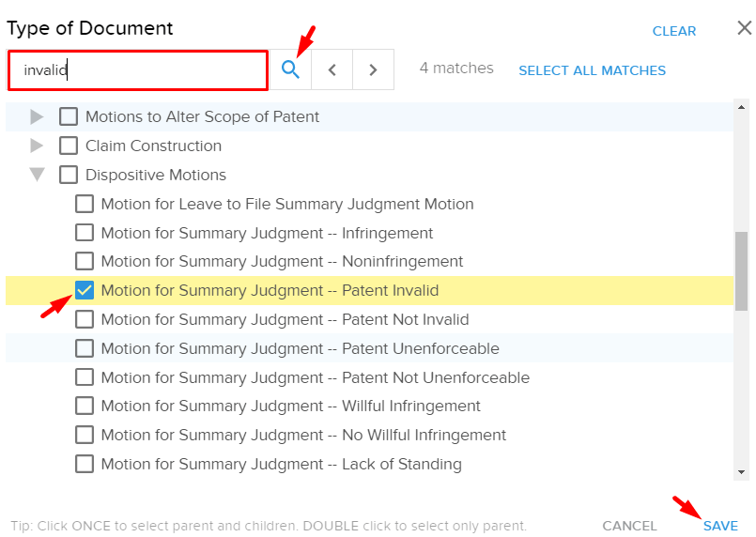The height and width of the screenshot is (537, 756).
Task: Check Patent Not Invalid summary judgment box
Action: point(85,319)
